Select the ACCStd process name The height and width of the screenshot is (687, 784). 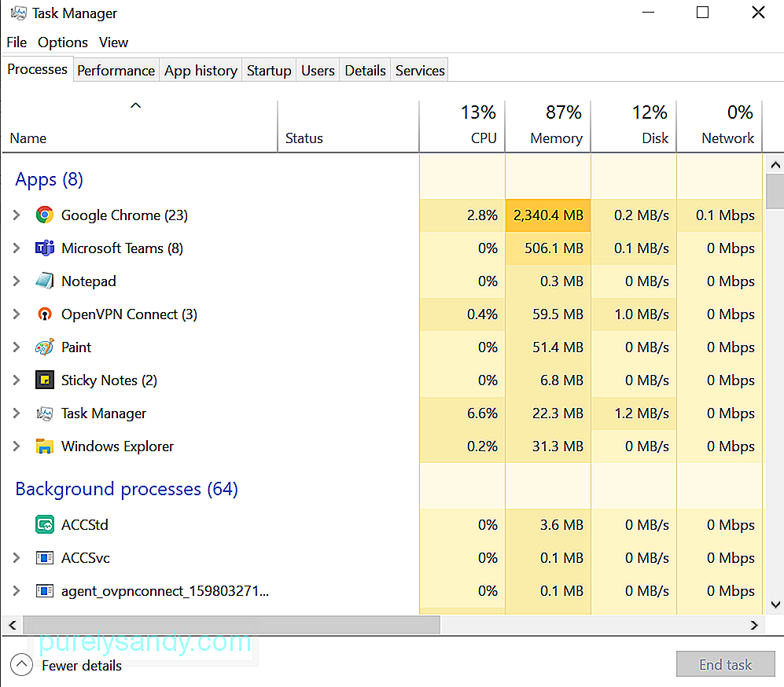click(x=84, y=524)
